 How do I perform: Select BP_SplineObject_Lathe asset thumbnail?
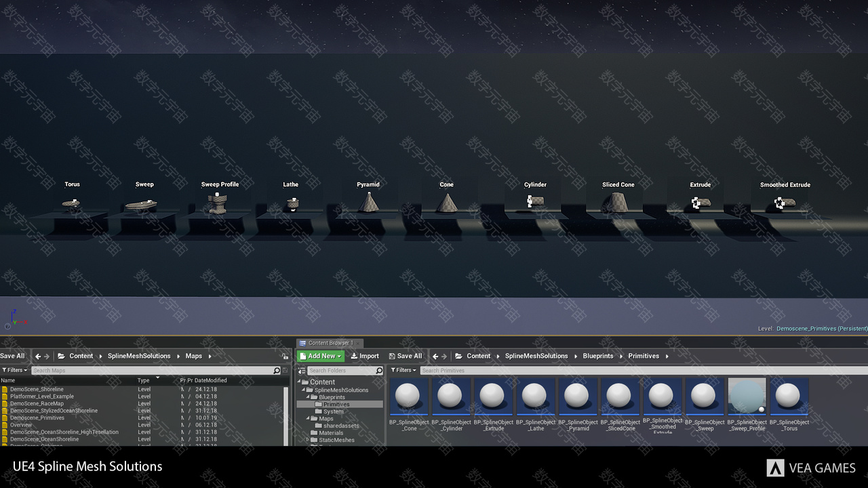[535, 396]
